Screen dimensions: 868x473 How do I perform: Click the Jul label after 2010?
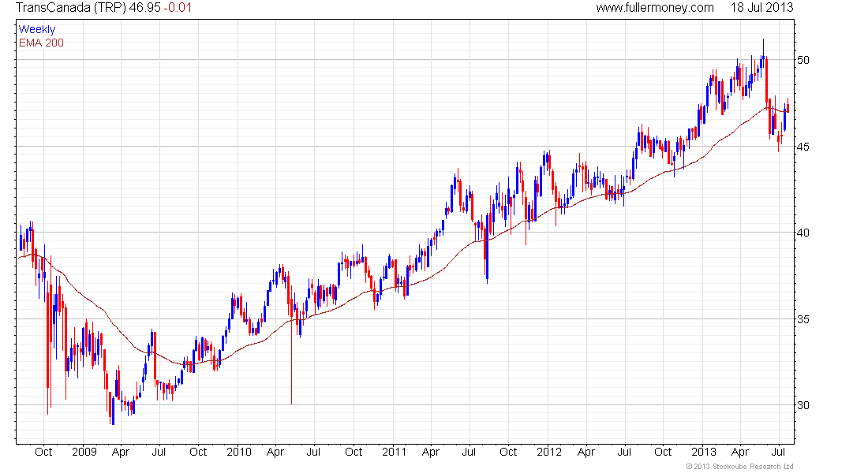click(x=313, y=452)
